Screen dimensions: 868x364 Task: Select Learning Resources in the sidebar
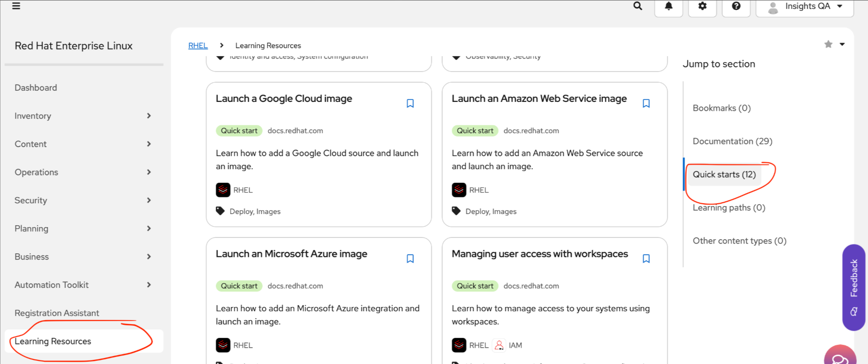(x=53, y=341)
